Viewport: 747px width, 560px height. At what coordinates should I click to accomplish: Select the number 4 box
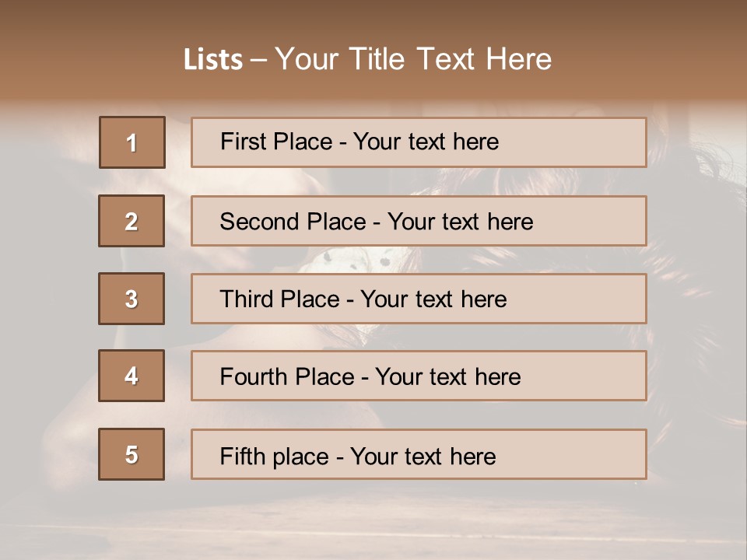click(132, 376)
